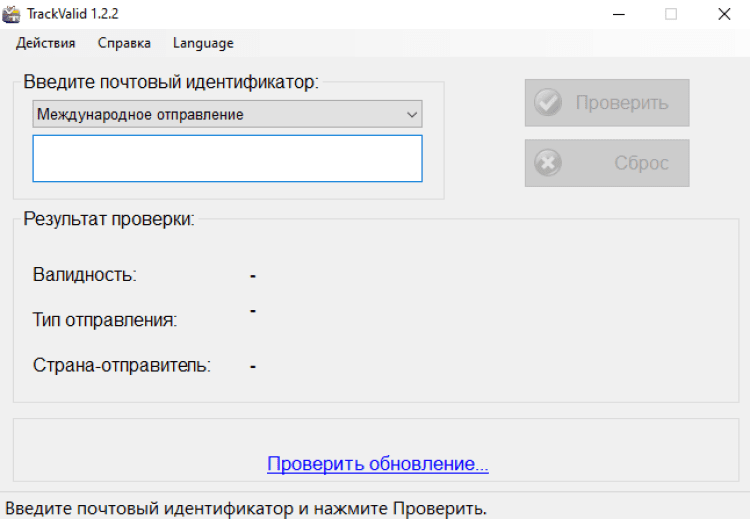The width and height of the screenshot is (750, 519).
Task: Click the Введите почтовый идентификатор heading
Action: pyautogui.click(x=170, y=82)
